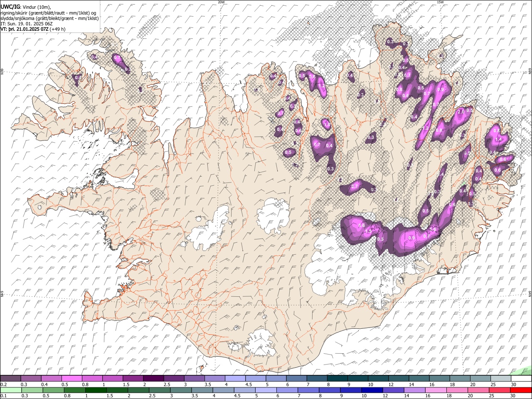The image size is (532, 399).
Task: Choose the 4 swatch in lower rain legend
Action: [x=223, y=390]
